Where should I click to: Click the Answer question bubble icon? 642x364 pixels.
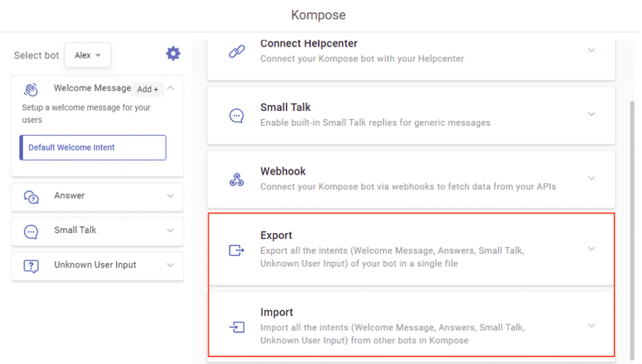[31, 197]
